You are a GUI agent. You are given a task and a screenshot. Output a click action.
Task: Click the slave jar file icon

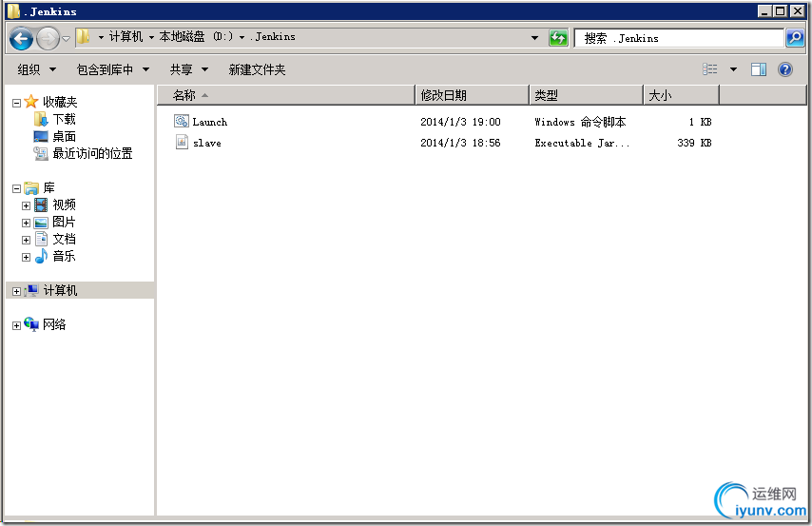(x=182, y=142)
